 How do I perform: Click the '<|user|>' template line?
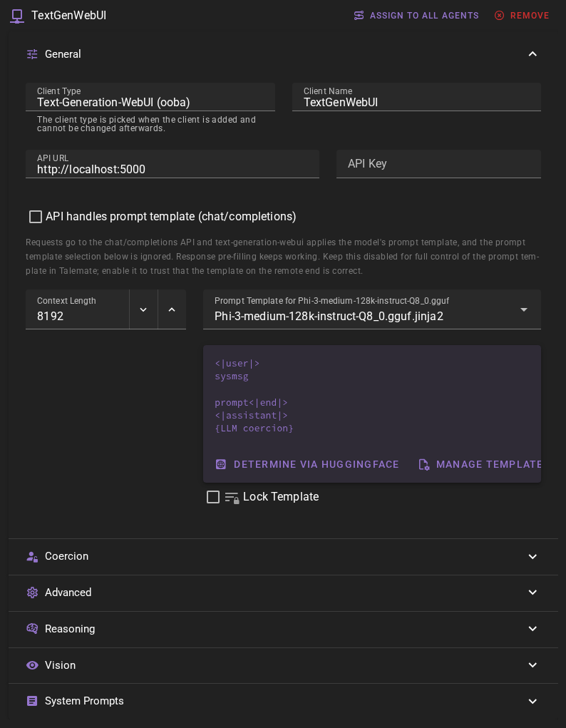click(237, 364)
